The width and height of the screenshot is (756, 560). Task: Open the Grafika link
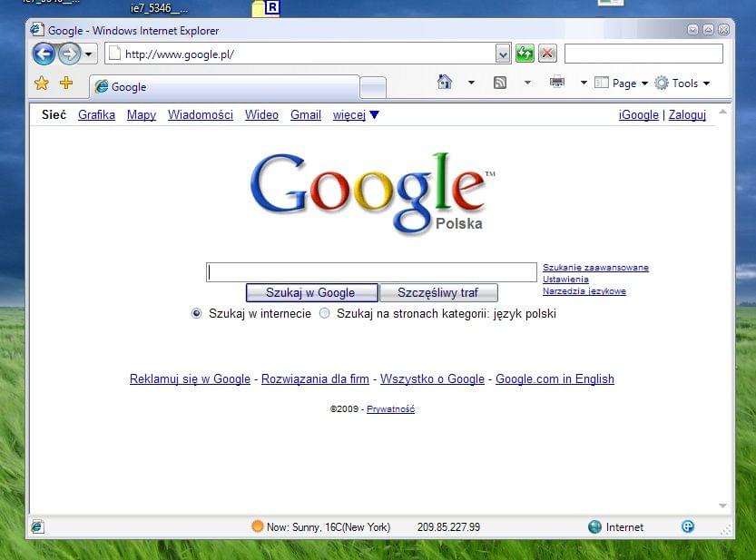pyautogui.click(x=96, y=114)
